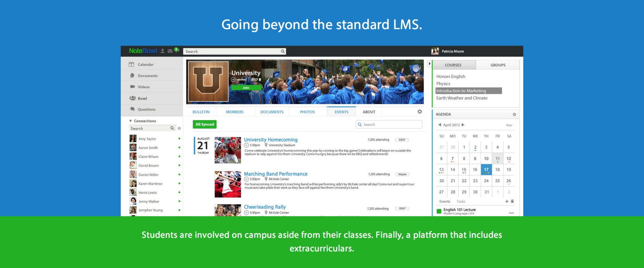Image resolution: width=644 pixels, height=268 pixels.
Task: Click the Connections search field
Action: coord(153,128)
